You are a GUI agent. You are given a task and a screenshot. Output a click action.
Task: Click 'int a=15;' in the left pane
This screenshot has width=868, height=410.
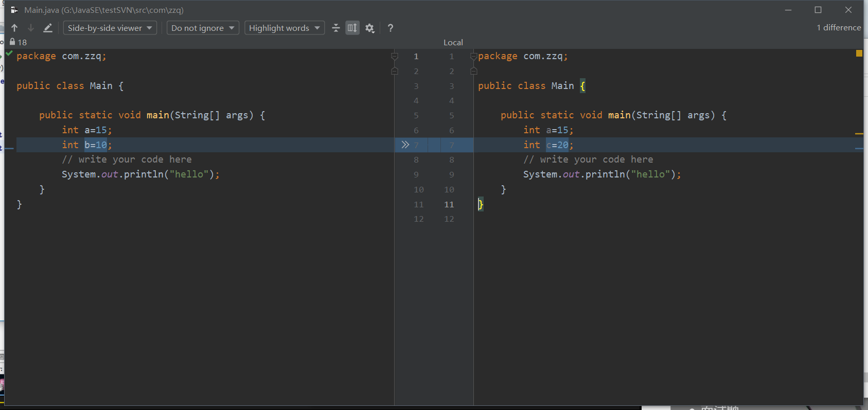coord(87,130)
